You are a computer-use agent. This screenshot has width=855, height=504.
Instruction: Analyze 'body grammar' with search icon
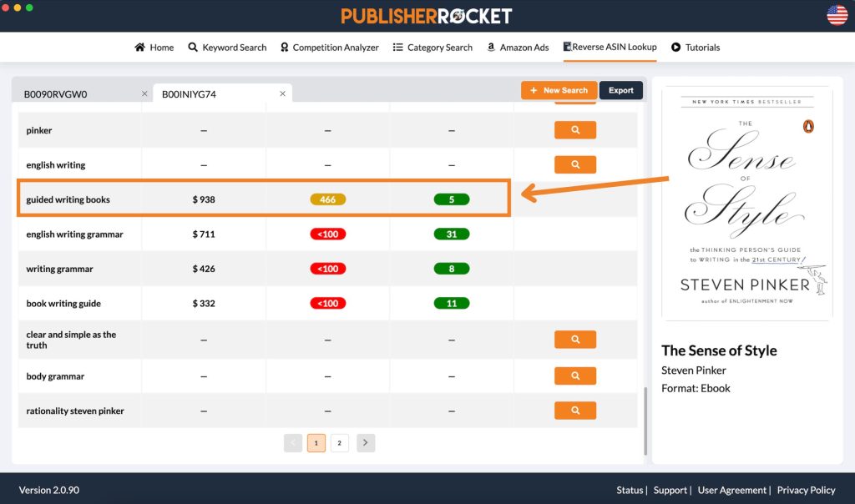click(x=575, y=376)
